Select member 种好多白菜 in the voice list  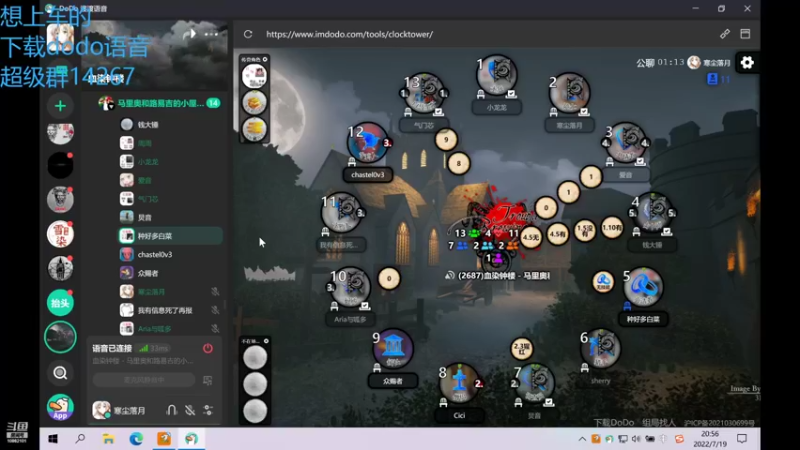pyautogui.click(x=170, y=236)
